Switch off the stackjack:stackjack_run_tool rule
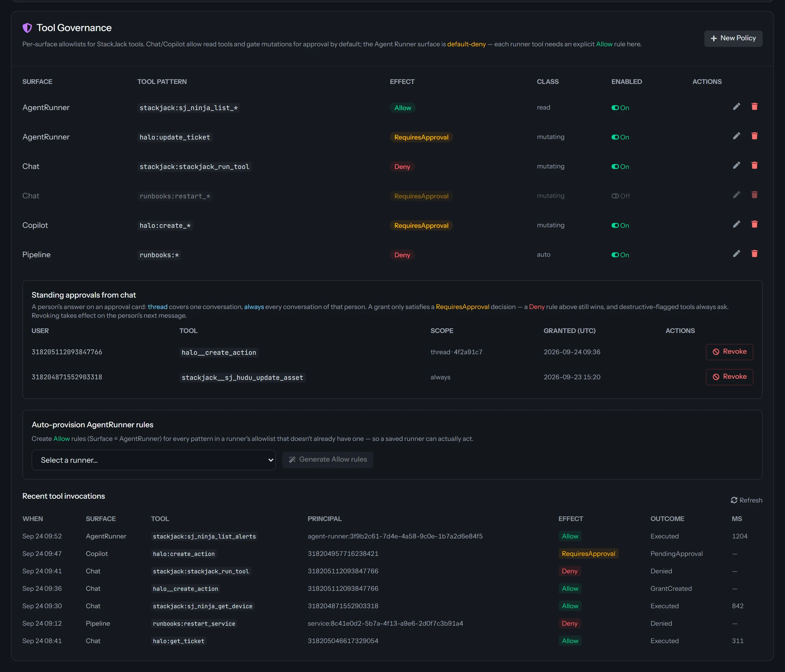The height and width of the screenshot is (672, 785). click(x=620, y=167)
